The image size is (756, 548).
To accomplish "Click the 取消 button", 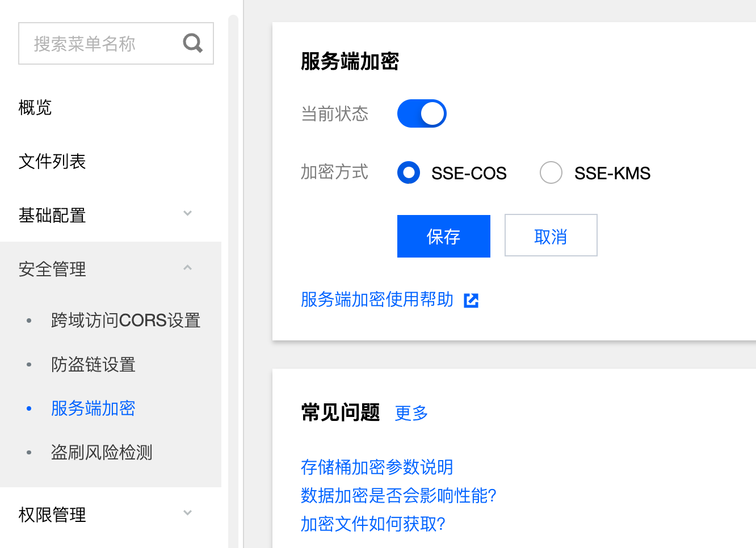I will 551,236.
